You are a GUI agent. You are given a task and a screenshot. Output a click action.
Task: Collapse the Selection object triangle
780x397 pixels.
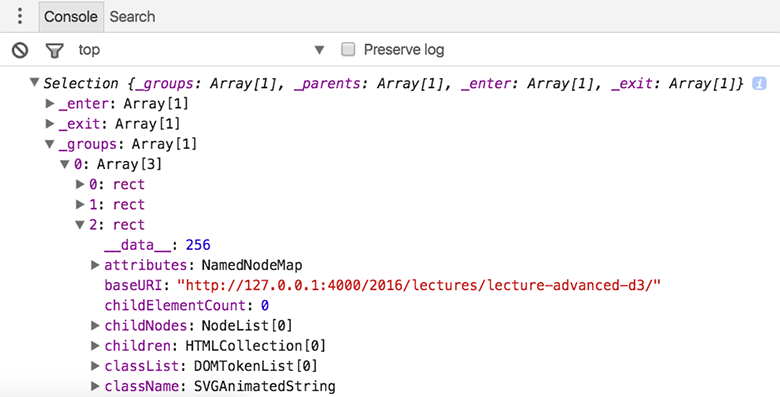point(34,82)
